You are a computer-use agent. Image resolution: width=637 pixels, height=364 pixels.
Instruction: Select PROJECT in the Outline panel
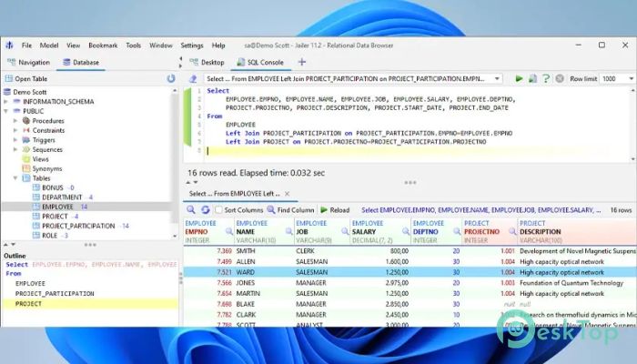pos(28,303)
